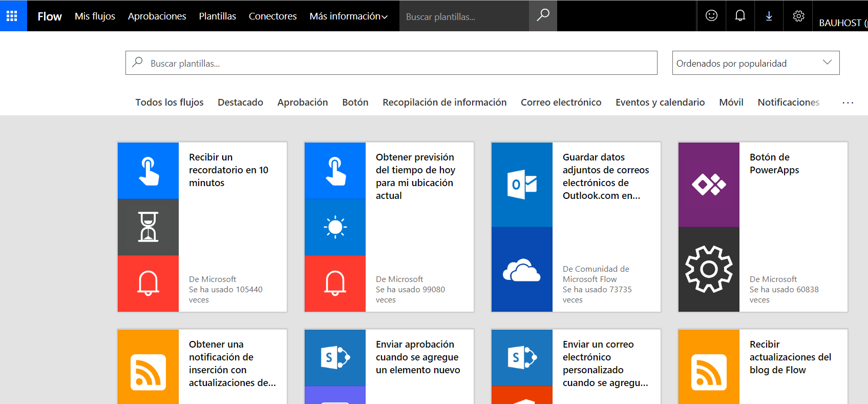Select the Aprobación category tab
868x404 pixels.
pos(303,102)
